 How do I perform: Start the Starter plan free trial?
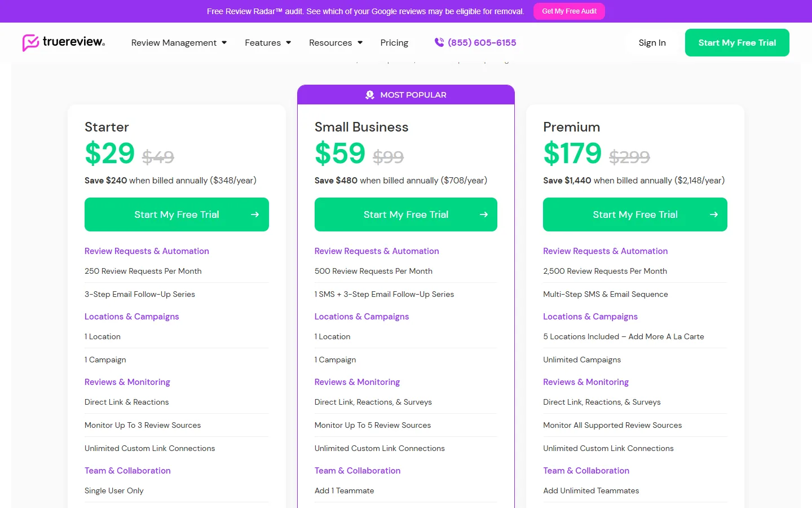click(x=176, y=214)
